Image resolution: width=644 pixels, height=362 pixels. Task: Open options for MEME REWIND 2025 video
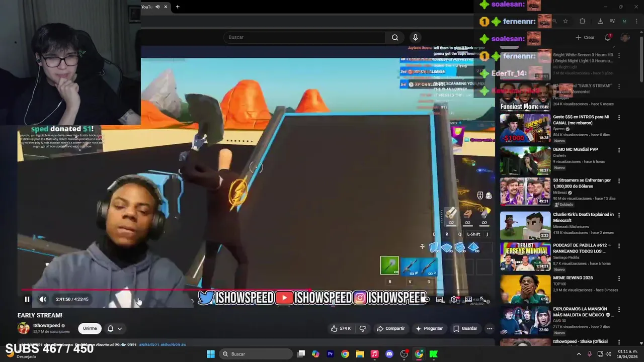pyautogui.click(x=619, y=278)
